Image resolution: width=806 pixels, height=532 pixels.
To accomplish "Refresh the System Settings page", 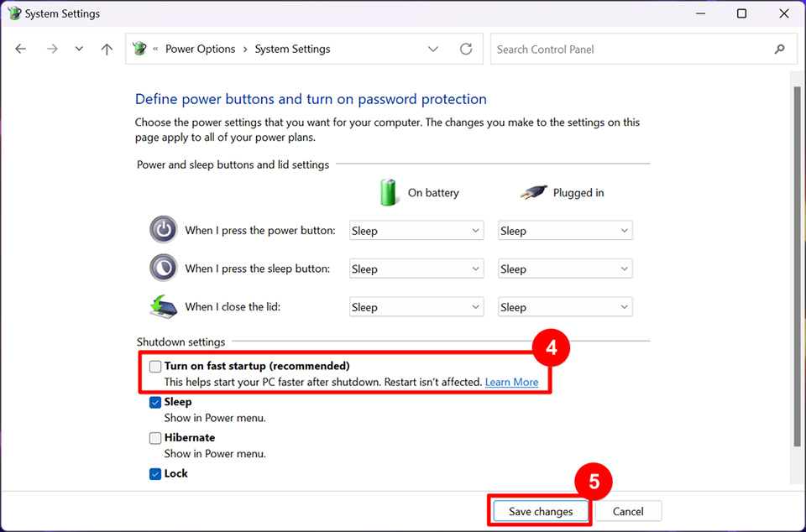I will tap(466, 49).
